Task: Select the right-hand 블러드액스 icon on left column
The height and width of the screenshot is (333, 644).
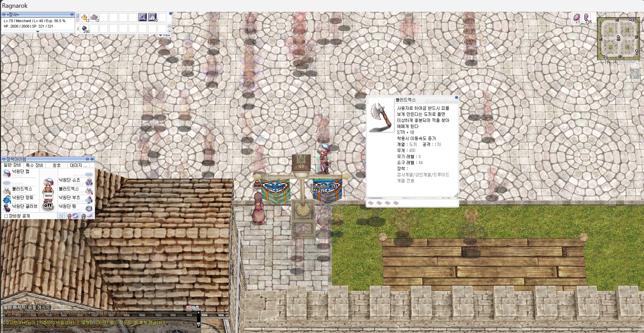Action: point(7,190)
